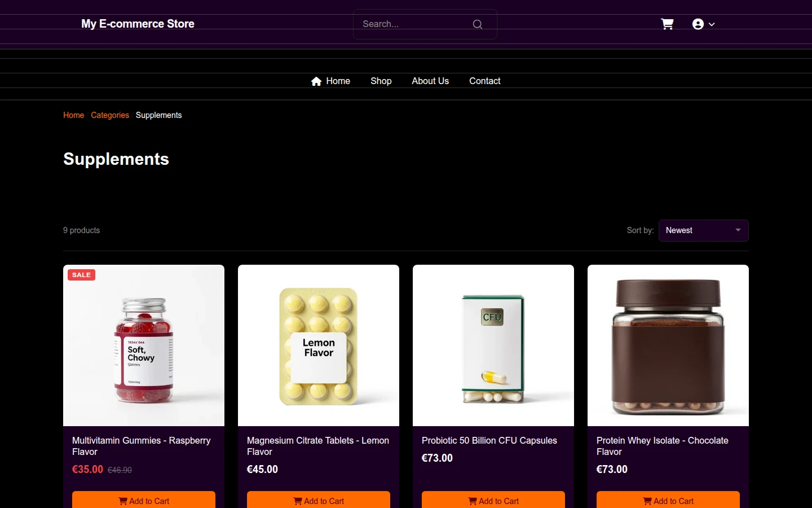Click the Protein Whey Isolate - Chocolate Flavor title
The width and height of the screenshot is (812, 508).
tap(663, 446)
